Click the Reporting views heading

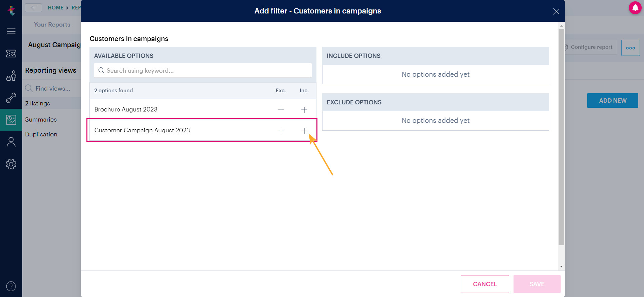(51, 70)
